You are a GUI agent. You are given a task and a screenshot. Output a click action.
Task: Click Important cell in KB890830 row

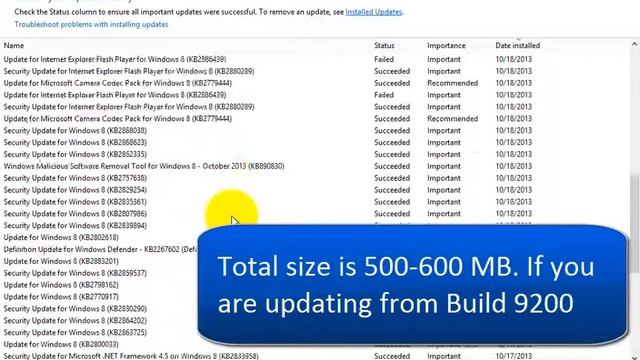(x=444, y=166)
